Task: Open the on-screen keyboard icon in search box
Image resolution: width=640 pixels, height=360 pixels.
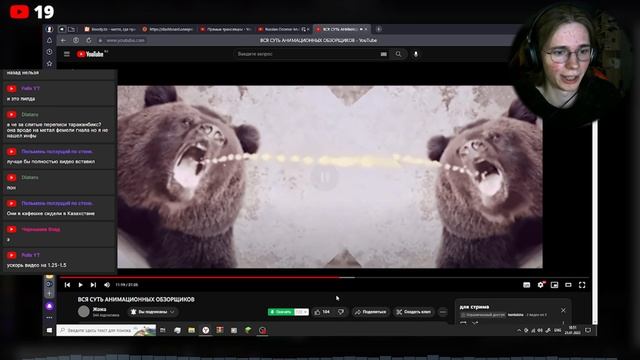Action: pos(384,54)
